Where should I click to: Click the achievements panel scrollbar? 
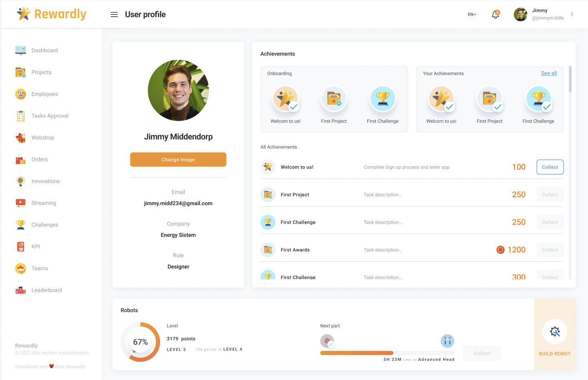tap(570, 80)
